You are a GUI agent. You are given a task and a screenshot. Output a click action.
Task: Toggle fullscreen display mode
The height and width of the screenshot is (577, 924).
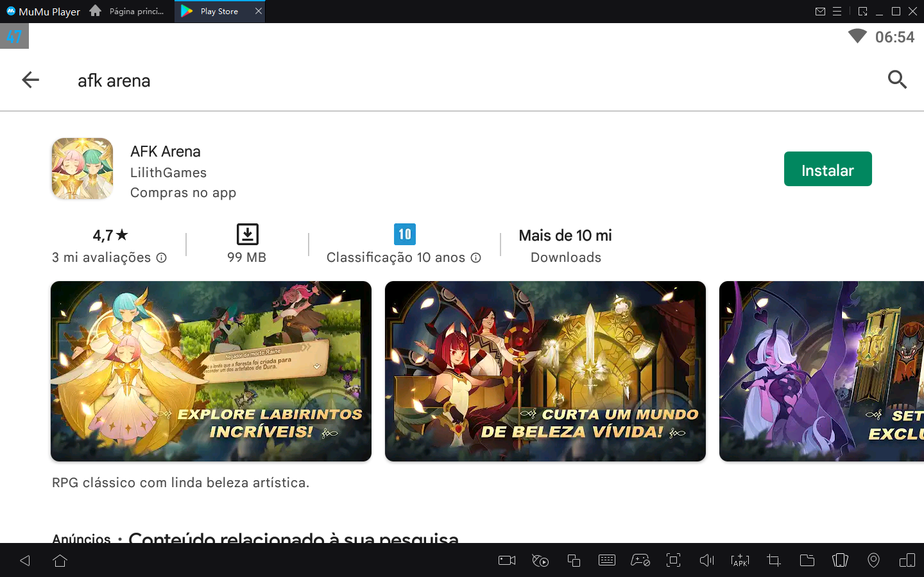pos(673,560)
